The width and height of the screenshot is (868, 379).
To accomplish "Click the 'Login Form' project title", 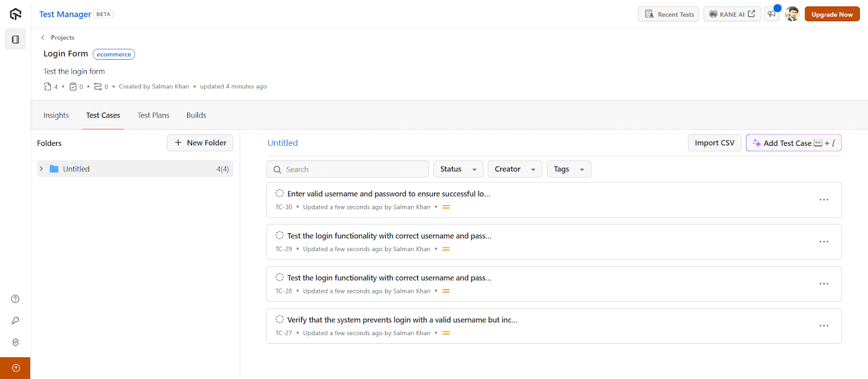I will [66, 54].
